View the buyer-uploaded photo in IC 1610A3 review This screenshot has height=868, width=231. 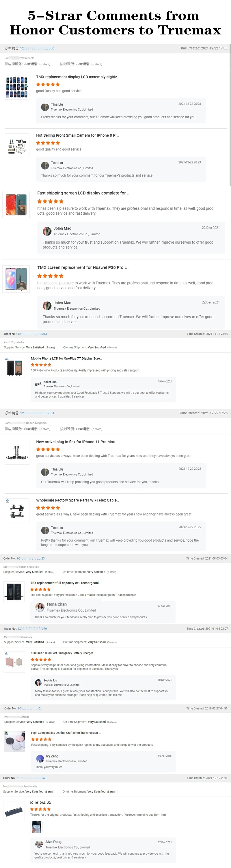point(36,827)
